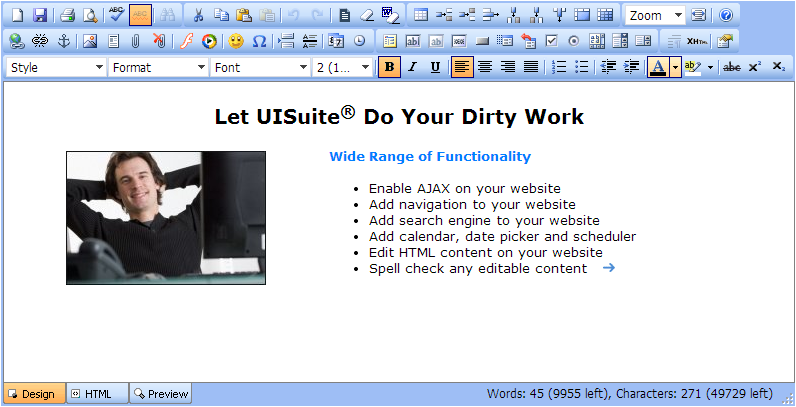Screen dimensions: 796x407
Task: Toggle full screen mode icon
Action: [x=699, y=15]
